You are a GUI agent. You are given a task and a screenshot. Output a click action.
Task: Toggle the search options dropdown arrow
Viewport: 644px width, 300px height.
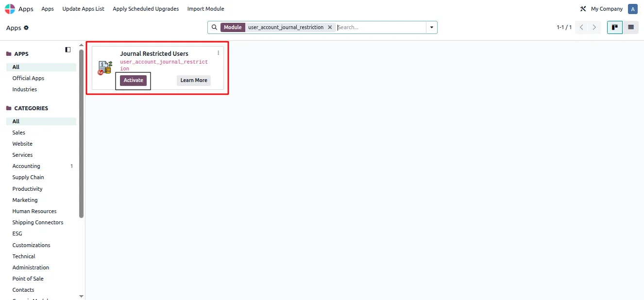[x=431, y=27]
